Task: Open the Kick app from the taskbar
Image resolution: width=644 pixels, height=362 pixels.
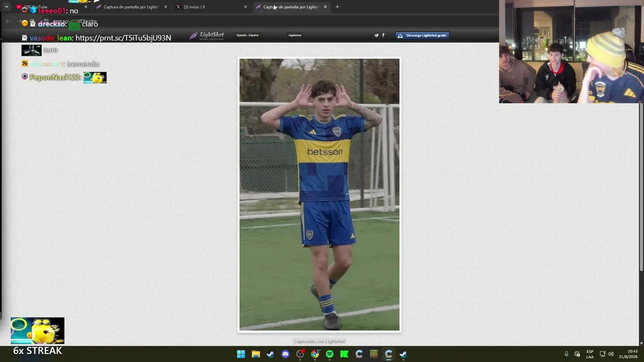Action: 344,354
